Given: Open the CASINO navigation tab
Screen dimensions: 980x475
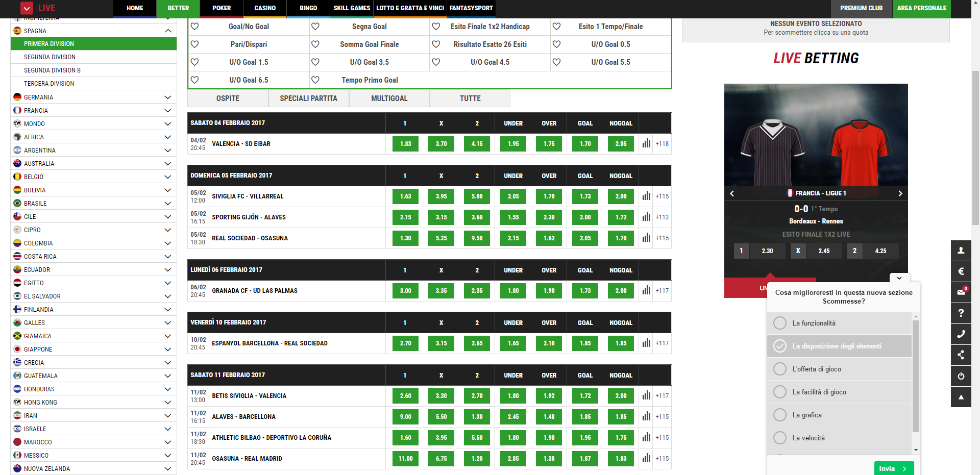Looking at the screenshot, I should coord(265,8).
